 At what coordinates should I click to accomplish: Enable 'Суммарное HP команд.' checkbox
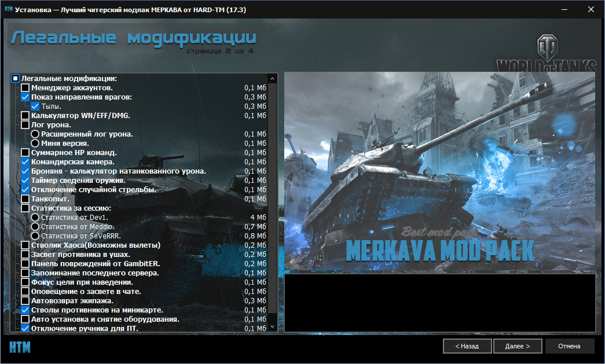[x=25, y=153]
